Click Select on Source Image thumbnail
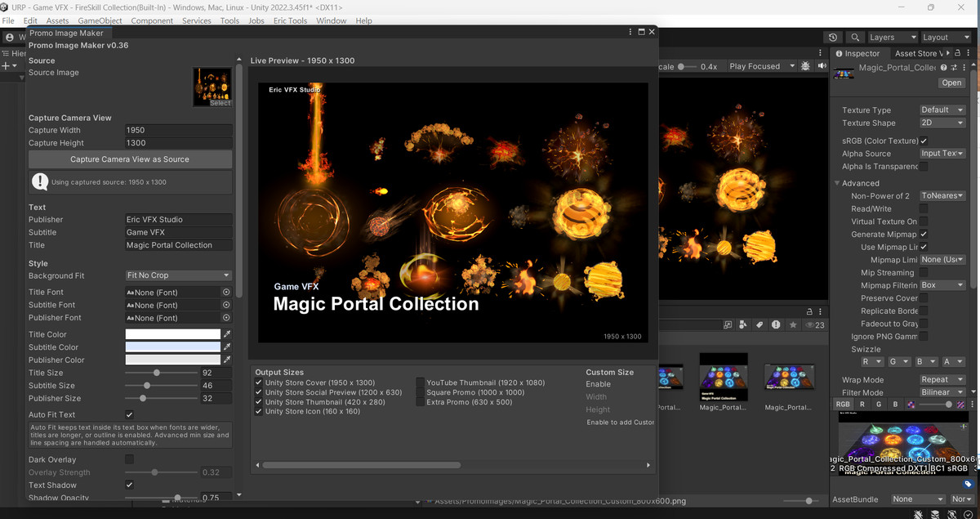 [220, 103]
